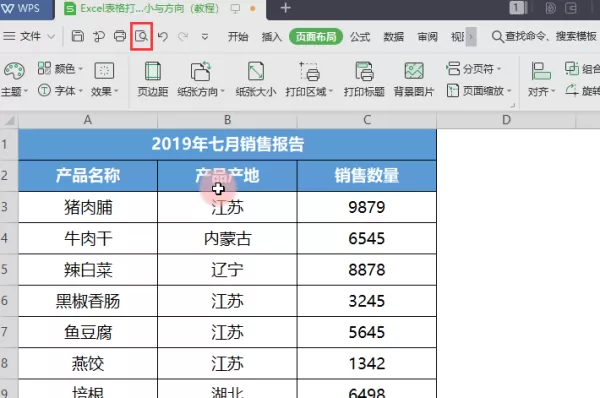Select the 黑椒香肠 cell
600x398 pixels.
pyautogui.click(x=88, y=301)
